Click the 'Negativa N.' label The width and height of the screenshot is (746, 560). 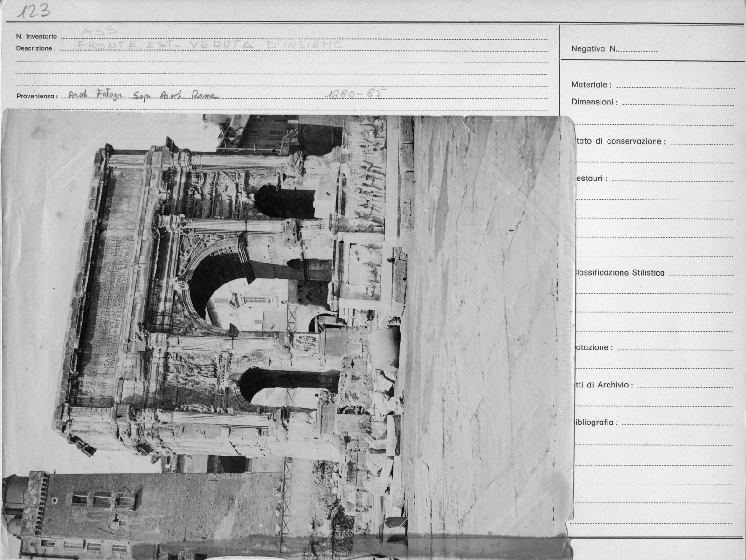pyautogui.click(x=594, y=49)
